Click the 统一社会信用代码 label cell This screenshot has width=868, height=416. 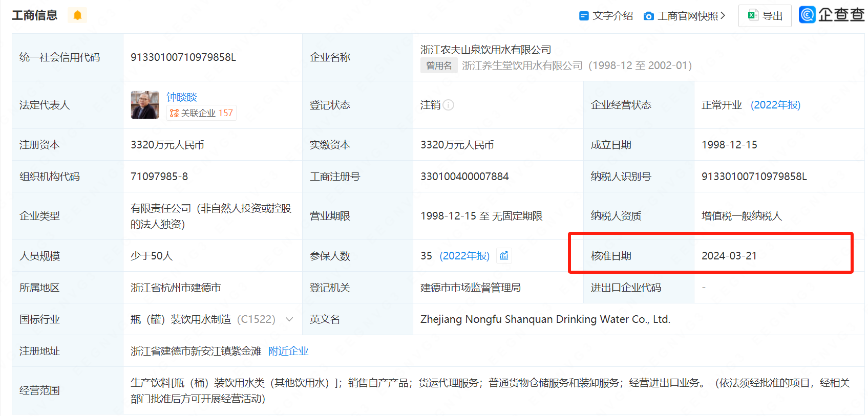point(68,57)
